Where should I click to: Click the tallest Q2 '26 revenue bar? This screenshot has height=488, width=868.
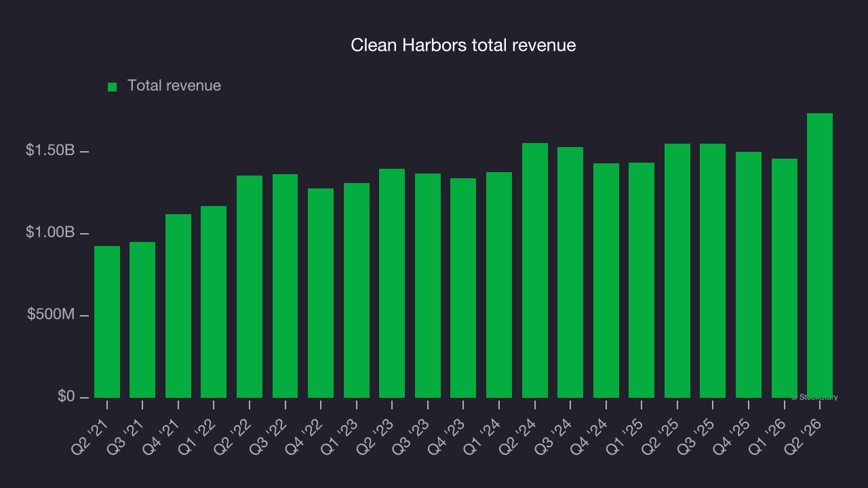pyautogui.click(x=820, y=256)
